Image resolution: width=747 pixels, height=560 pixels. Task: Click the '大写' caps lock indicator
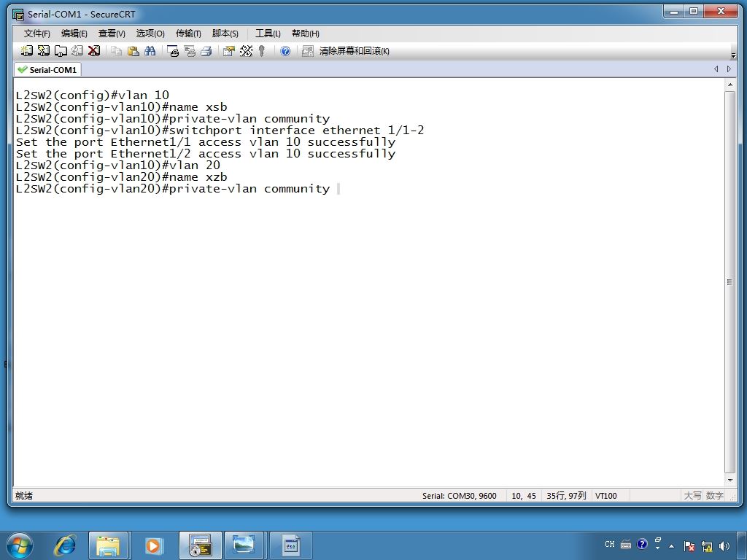(693, 496)
